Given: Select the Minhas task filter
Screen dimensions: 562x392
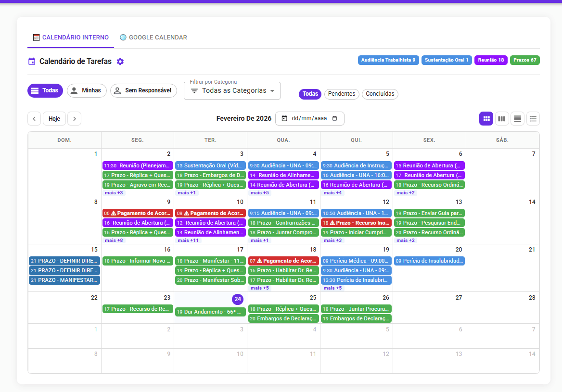Looking at the screenshot, I should point(87,90).
